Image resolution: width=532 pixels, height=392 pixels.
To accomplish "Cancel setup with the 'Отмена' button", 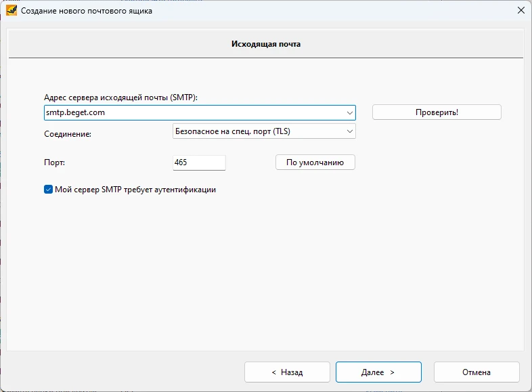I will (x=476, y=372).
